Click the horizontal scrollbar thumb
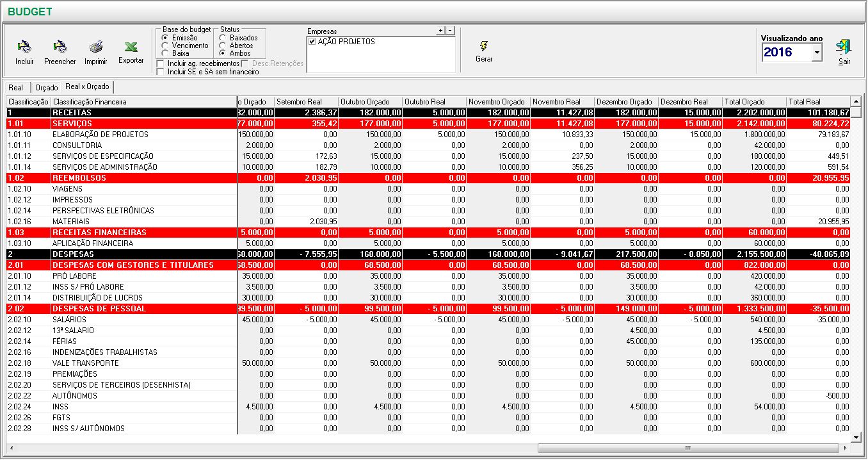Viewport: 868px width, 460px height. click(688, 448)
